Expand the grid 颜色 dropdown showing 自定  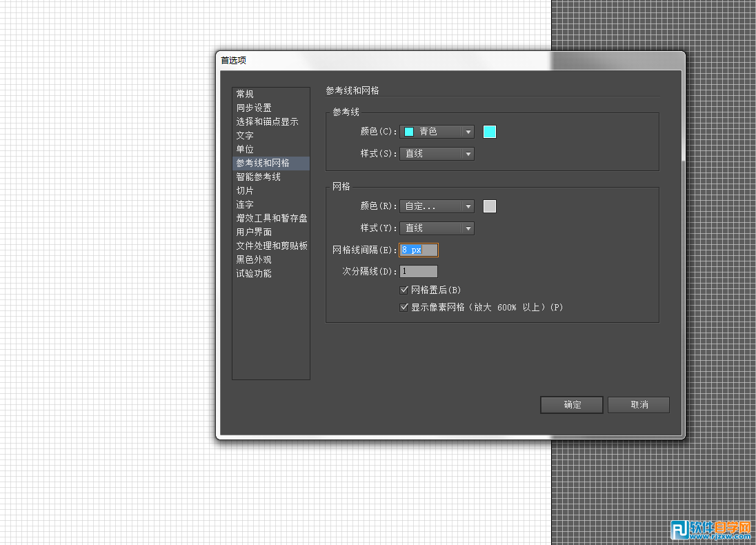(437, 206)
